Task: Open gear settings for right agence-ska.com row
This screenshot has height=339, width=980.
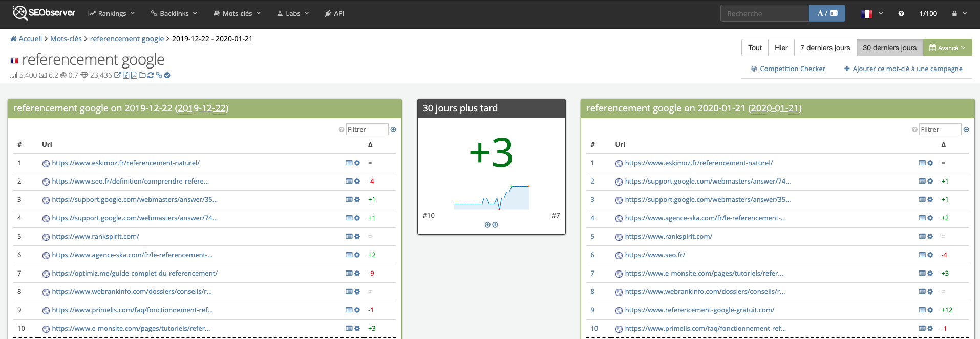Action: [x=930, y=218]
